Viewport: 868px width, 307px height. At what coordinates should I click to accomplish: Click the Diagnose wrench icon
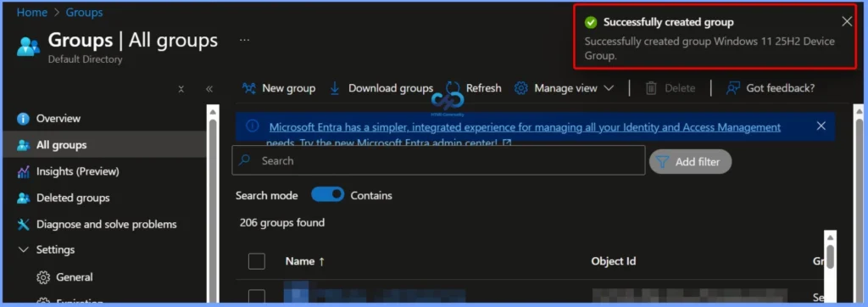point(23,225)
